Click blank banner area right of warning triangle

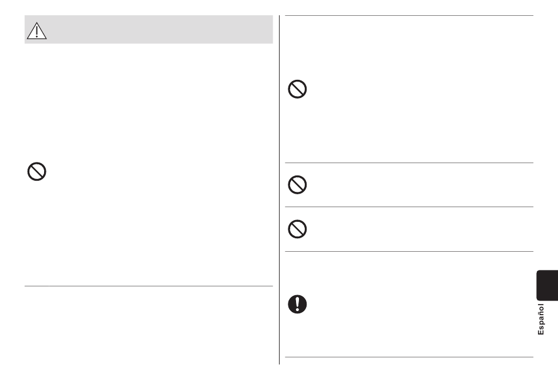[x=160, y=29]
